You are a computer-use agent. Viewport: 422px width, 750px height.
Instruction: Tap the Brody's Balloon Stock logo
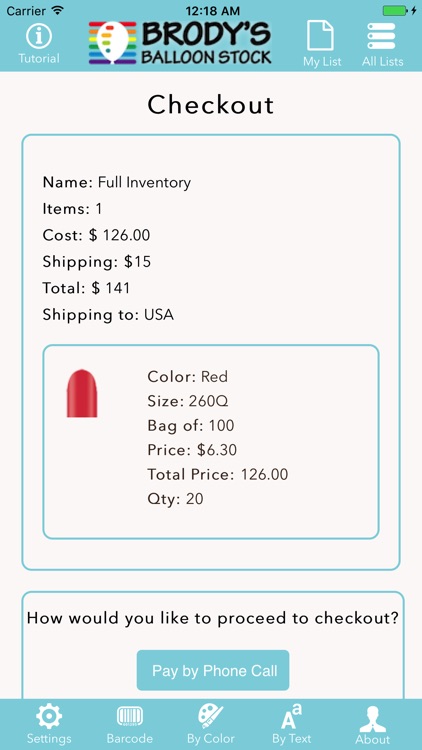pos(180,43)
